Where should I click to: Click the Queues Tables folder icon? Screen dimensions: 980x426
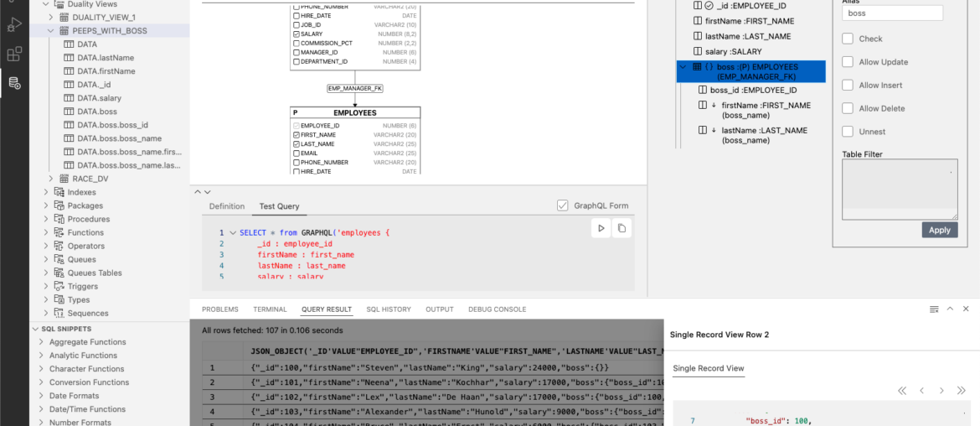click(59, 273)
